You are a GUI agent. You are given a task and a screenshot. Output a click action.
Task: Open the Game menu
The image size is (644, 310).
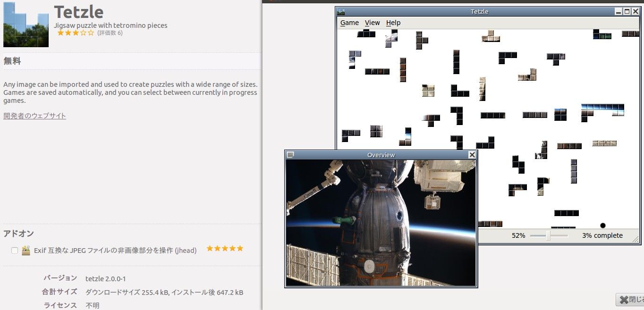pos(349,23)
